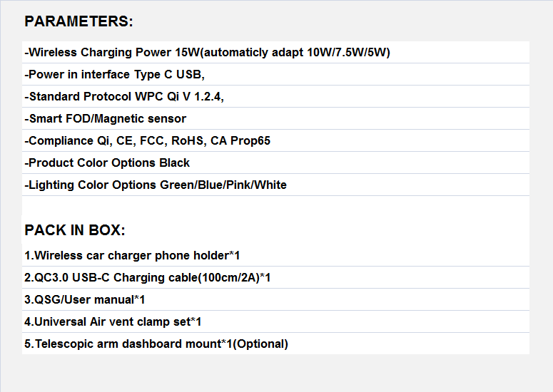Select Wireless car charger phone holder item

click(275, 255)
